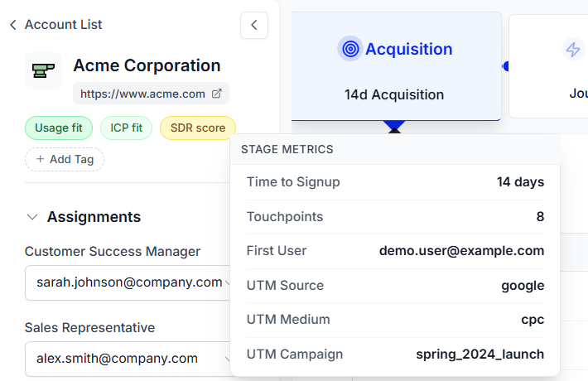This screenshot has height=381, width=588.
Task: Select the SDR score tag
Action: coord(198,128)
